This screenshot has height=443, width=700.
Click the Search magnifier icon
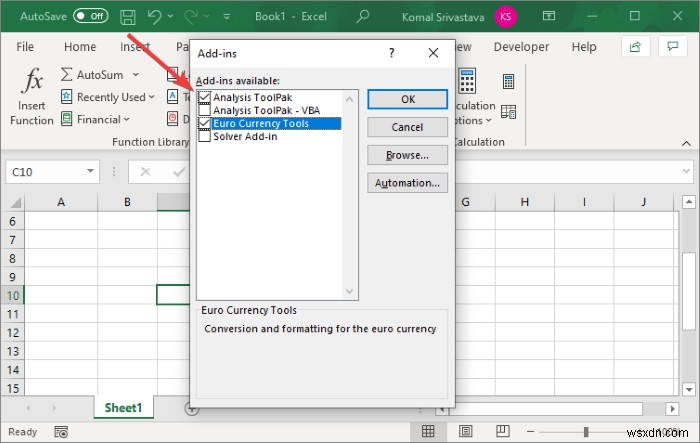[362, 17]
